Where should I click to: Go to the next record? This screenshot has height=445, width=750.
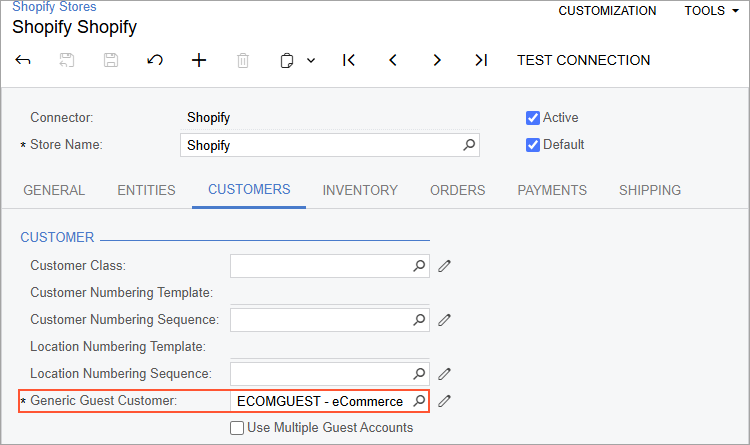coord(437,60)
